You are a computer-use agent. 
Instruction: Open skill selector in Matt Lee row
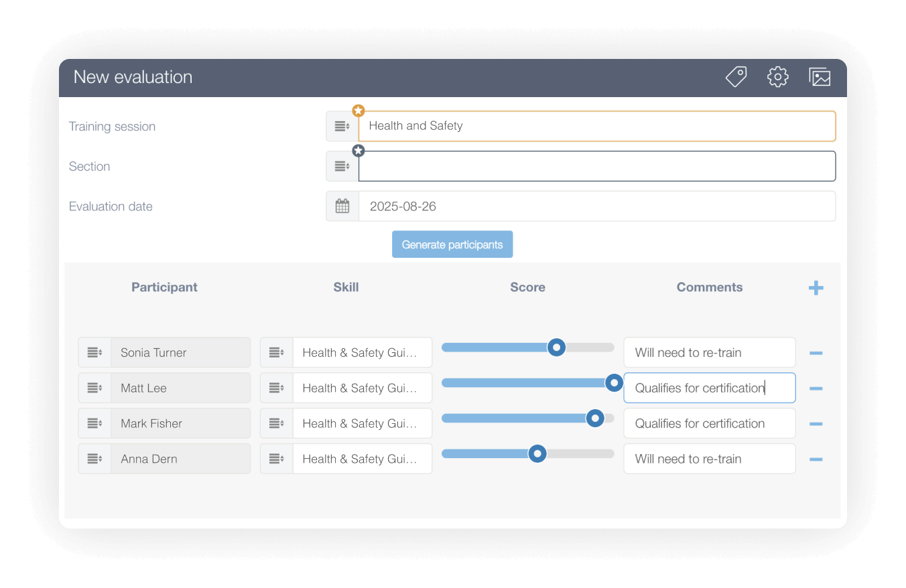pyautogui.click(x=277, y=388)
